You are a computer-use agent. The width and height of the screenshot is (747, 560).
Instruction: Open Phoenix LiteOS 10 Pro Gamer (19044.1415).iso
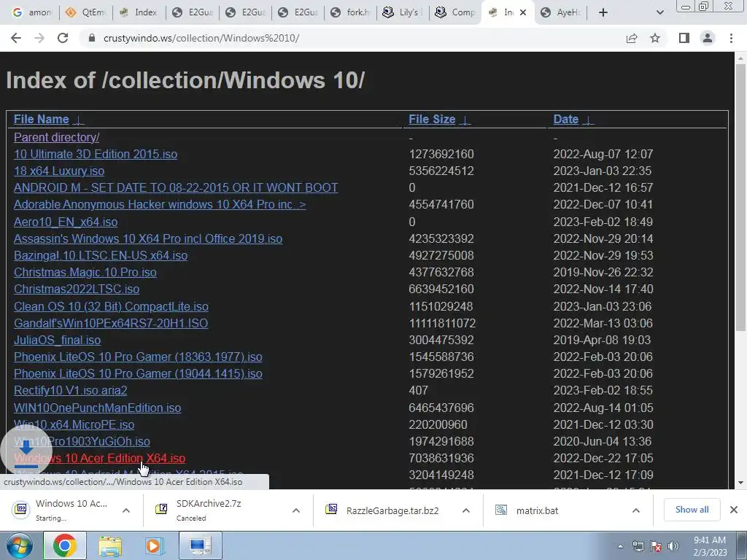pos(138,373)
